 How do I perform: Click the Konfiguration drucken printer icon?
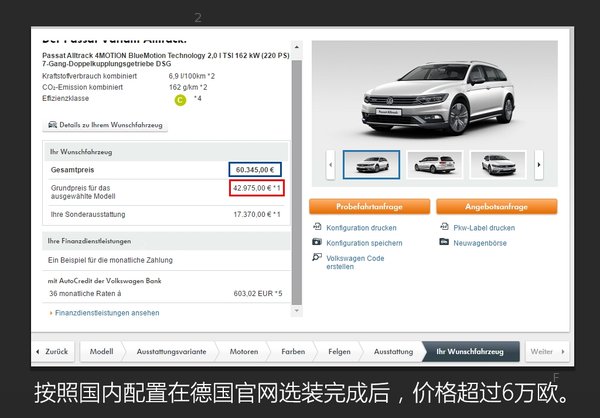tap(317, 227)
